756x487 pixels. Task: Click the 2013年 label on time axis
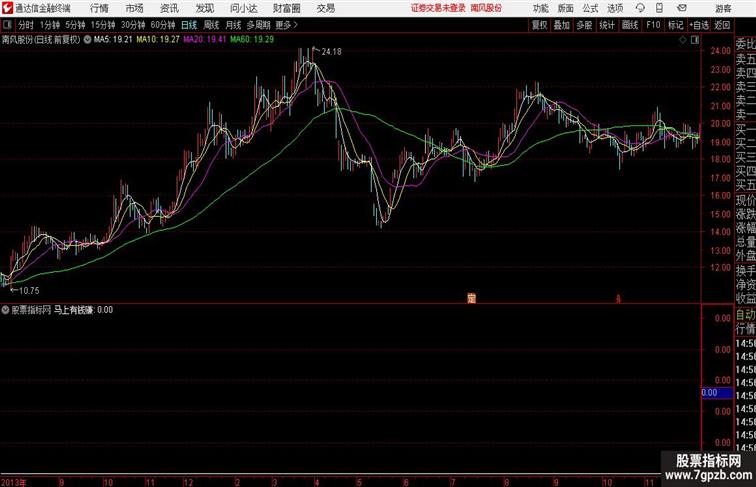pos(14,482)
